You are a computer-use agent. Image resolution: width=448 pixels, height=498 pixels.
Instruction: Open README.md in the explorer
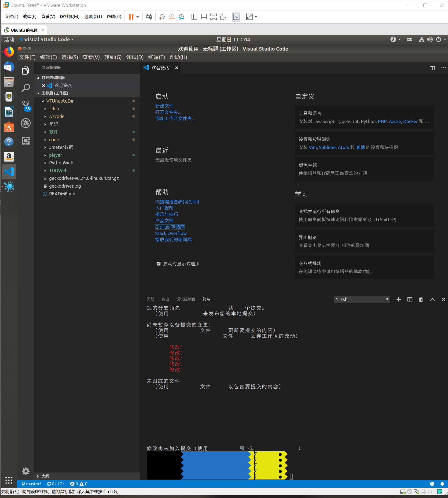tap(62, 194)
